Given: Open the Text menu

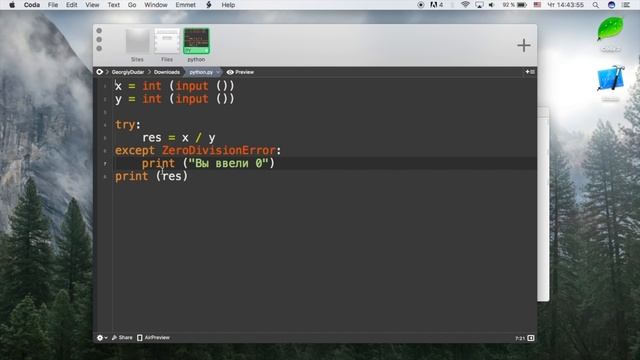Looking at the screenshot, I should (x=113, y=5).
